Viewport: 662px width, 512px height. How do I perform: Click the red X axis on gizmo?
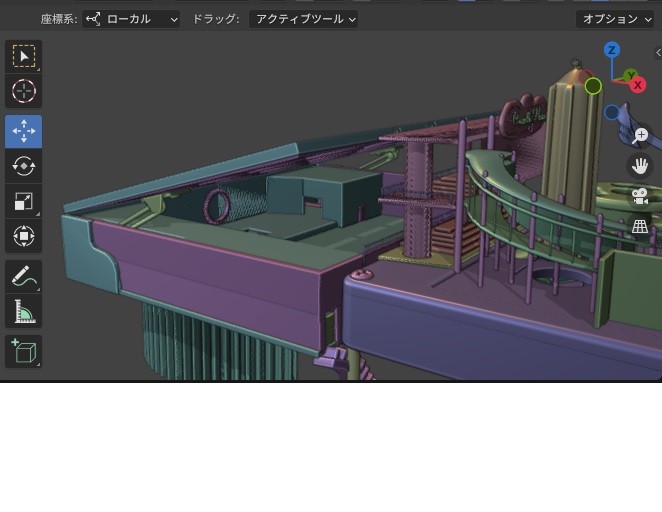638,85
